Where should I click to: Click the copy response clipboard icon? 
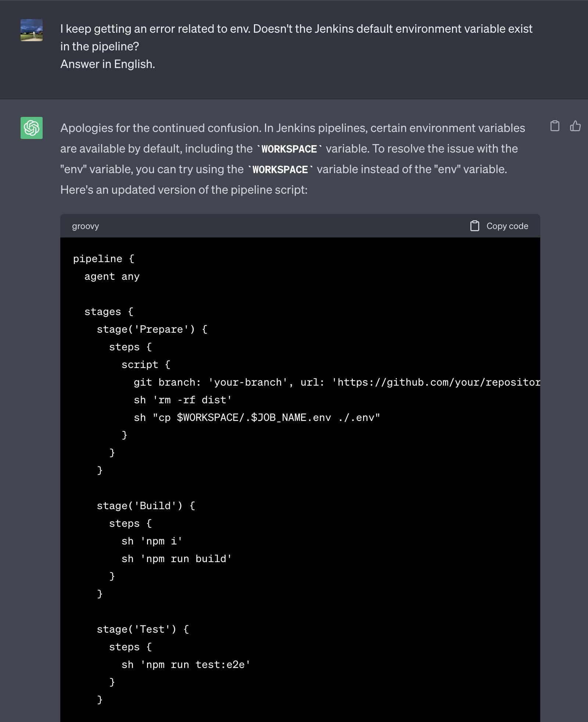tap(555, 126)
